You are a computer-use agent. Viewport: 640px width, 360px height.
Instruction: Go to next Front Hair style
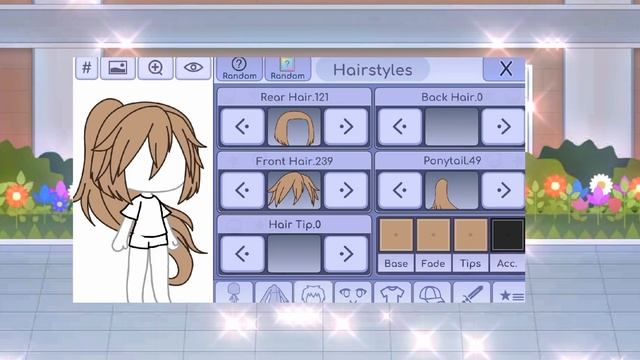click(x=346, y=190)
